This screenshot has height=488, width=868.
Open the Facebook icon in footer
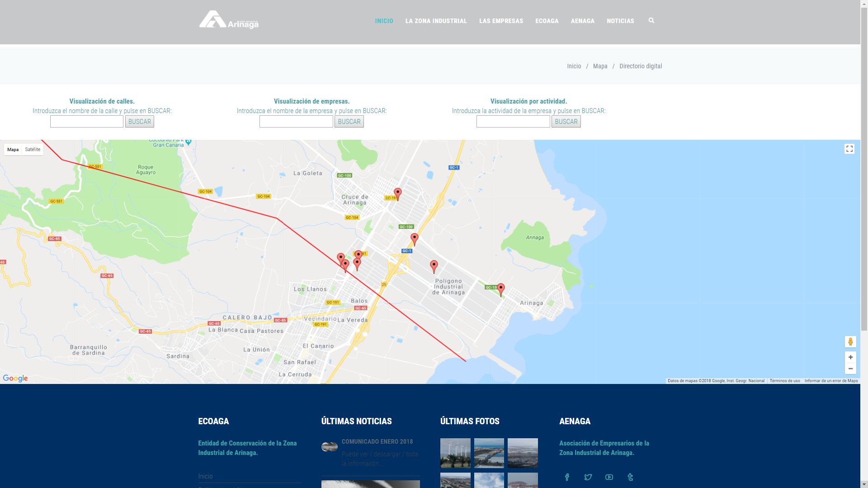567,477
